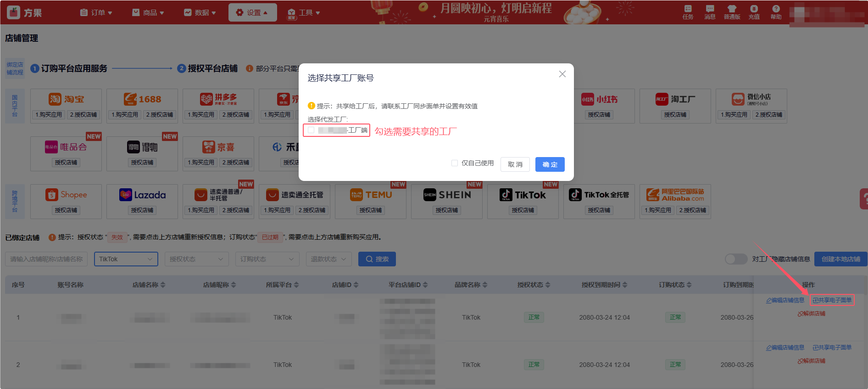This screenshot has width=868, height=389.
Task: Click 编辑店铺信息 for store row 2
Action: point(785,348)
